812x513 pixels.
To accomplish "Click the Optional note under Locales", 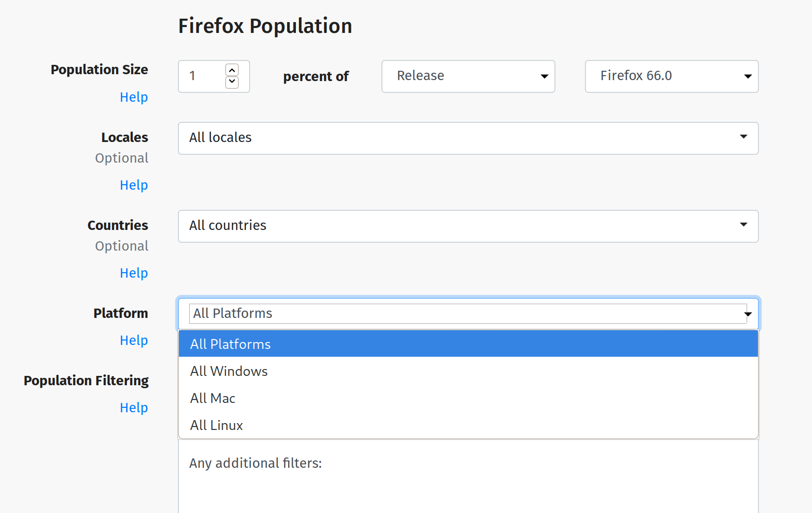I will point(122,158).
